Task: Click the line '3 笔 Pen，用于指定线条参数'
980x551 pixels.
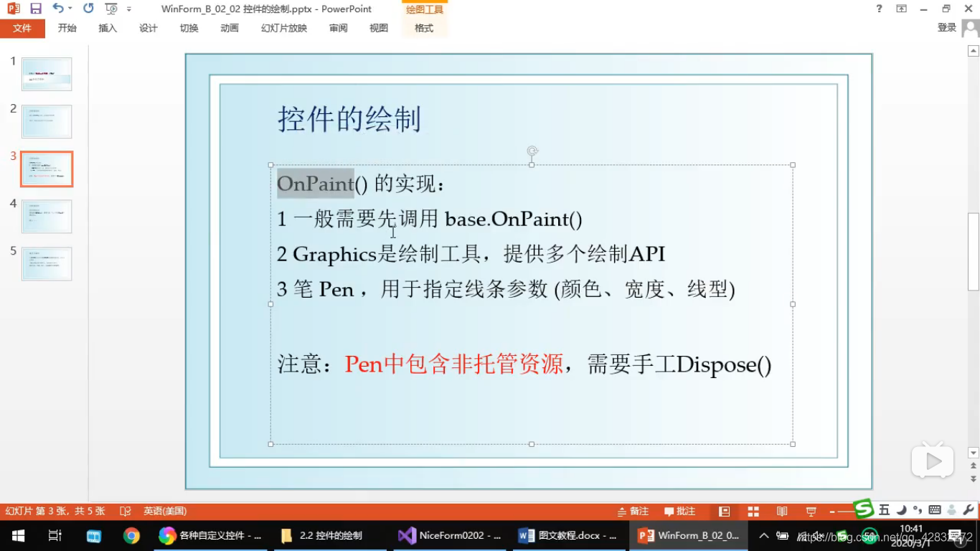Action: [x=506, y=289]
